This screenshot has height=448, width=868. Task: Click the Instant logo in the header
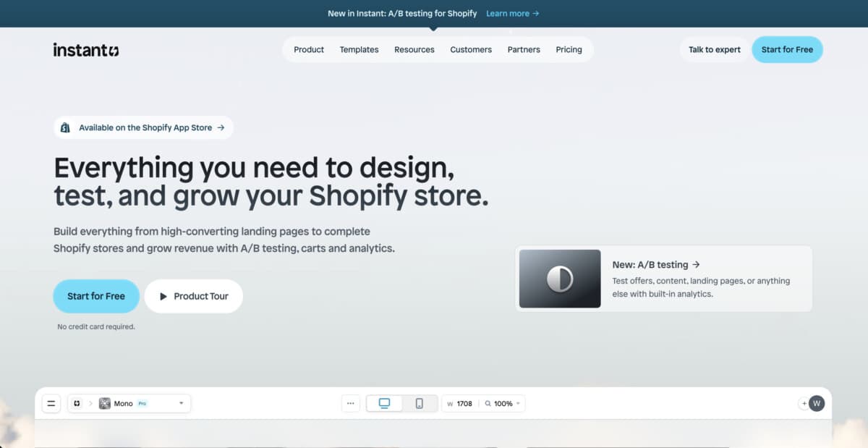pos(86,50)
